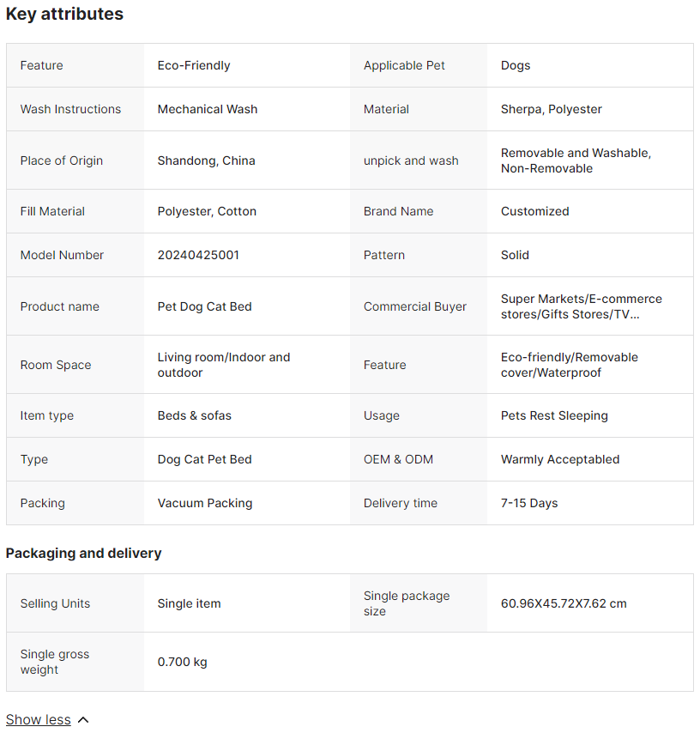The image size is (700, 745).
Task: Select the Pet Dog Cat Bed product name
Action: pyautogui.click(x=205, y=306)
